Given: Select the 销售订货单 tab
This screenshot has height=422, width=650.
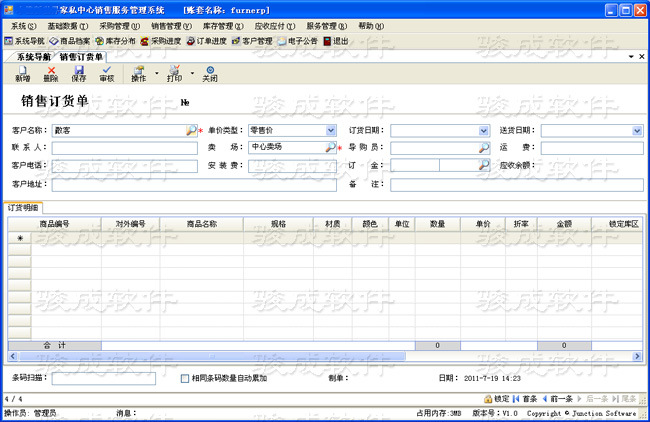Looking at the screenshot, I should click(81, 57).
